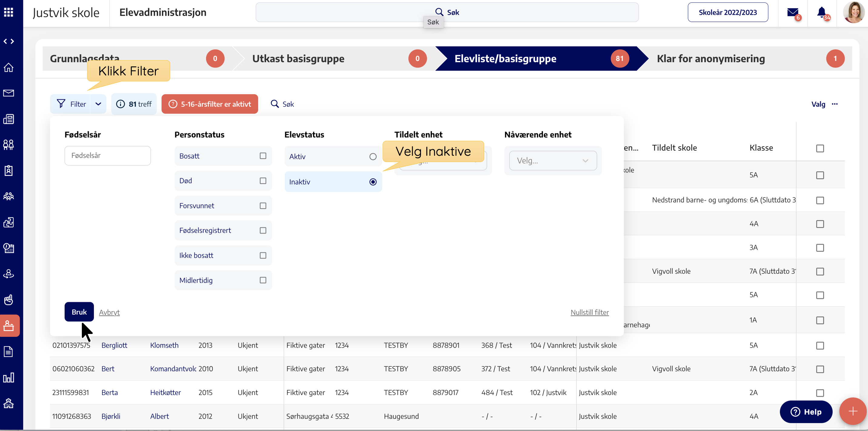Click the toolbar Søk magnifier icon
This screenshot has width=868, height=431.
tap(275, 104)
